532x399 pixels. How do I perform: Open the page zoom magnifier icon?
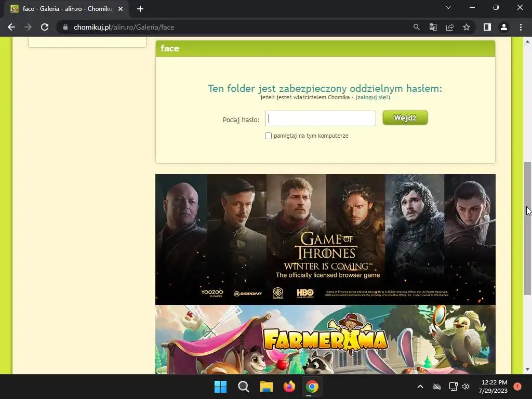(416, 27)
